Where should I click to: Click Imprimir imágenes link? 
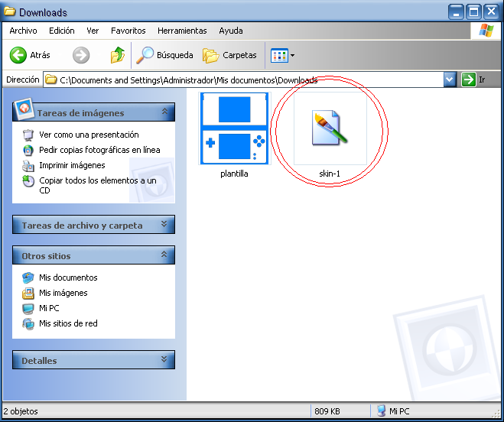(x=72, y=165)
